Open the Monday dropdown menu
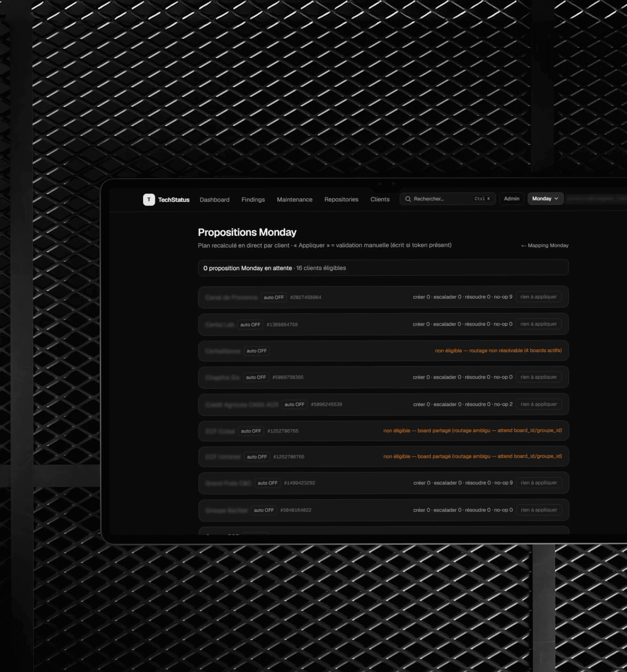The image size is (627, 672). pos(545,198)
